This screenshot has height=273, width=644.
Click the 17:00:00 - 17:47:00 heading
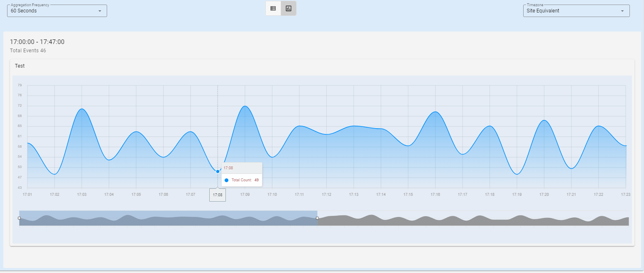(x=37, y=42)
